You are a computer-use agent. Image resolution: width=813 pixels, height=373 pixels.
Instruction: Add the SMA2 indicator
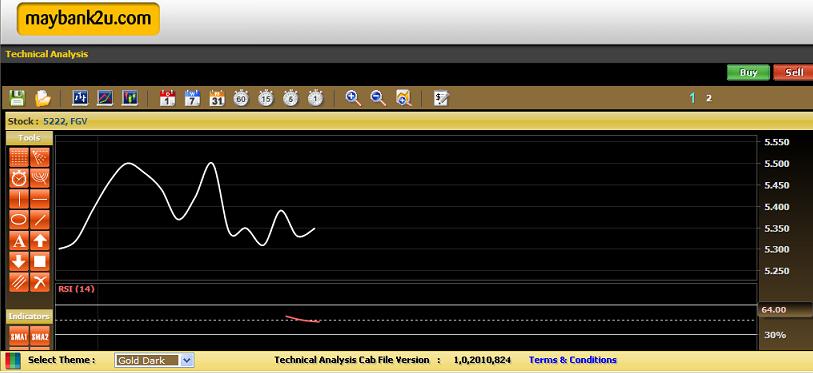click(x=40, y=337)
